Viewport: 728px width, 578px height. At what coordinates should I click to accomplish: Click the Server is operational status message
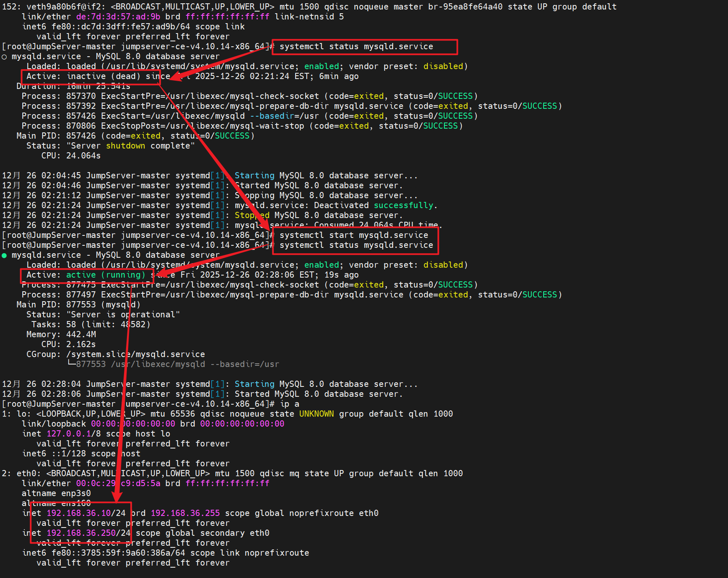tap(123, 314)
